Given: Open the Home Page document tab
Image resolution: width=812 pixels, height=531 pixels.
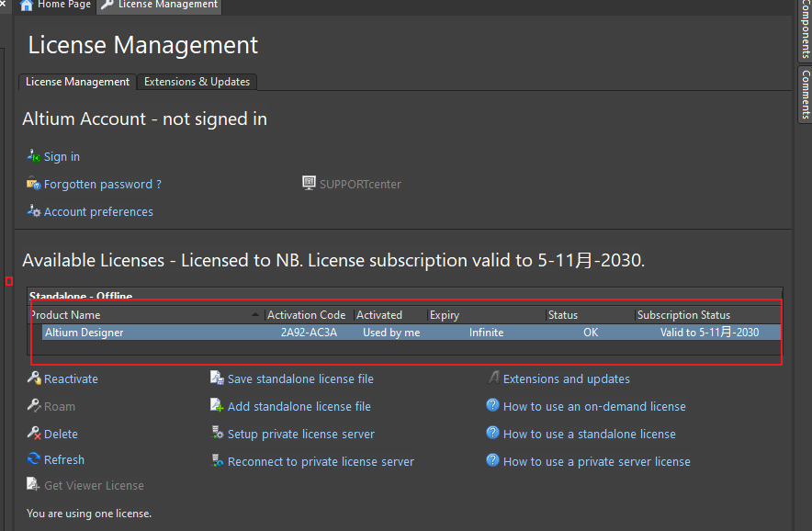Looking at the screenshot, I should 54,6.
